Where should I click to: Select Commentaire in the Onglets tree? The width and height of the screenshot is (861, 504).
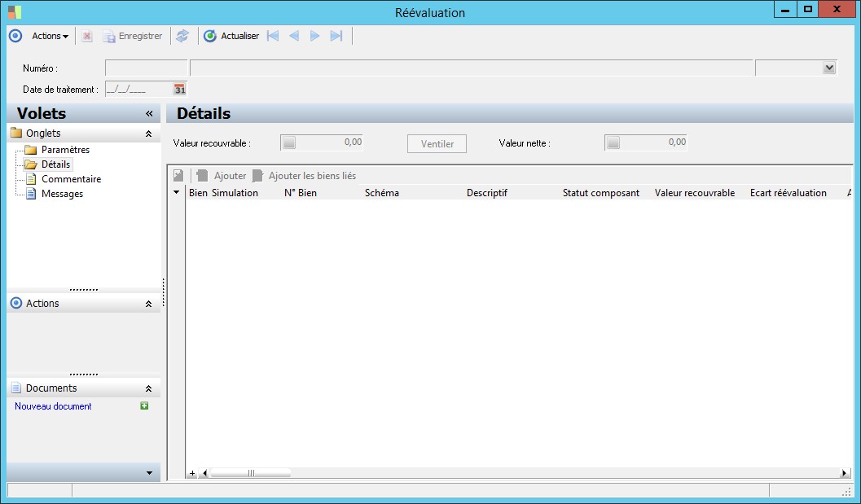(x=72, y=179)
